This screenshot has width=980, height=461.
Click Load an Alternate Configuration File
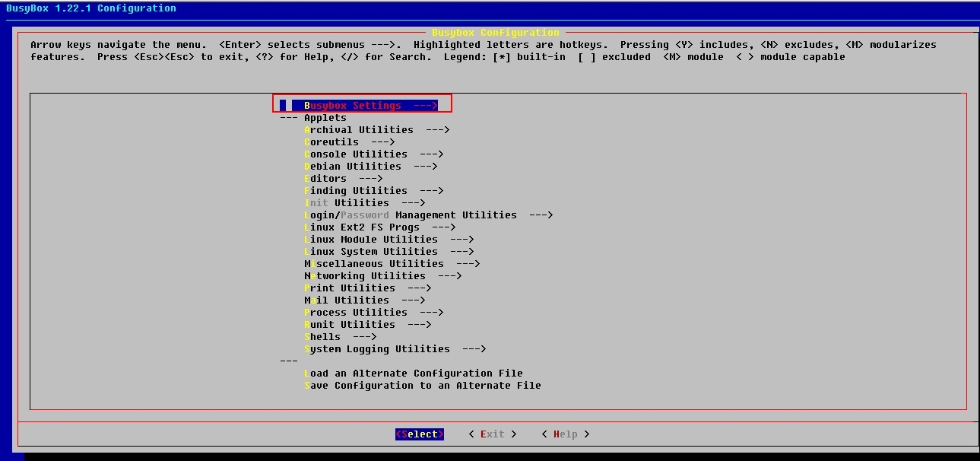[x=413, y=373]
